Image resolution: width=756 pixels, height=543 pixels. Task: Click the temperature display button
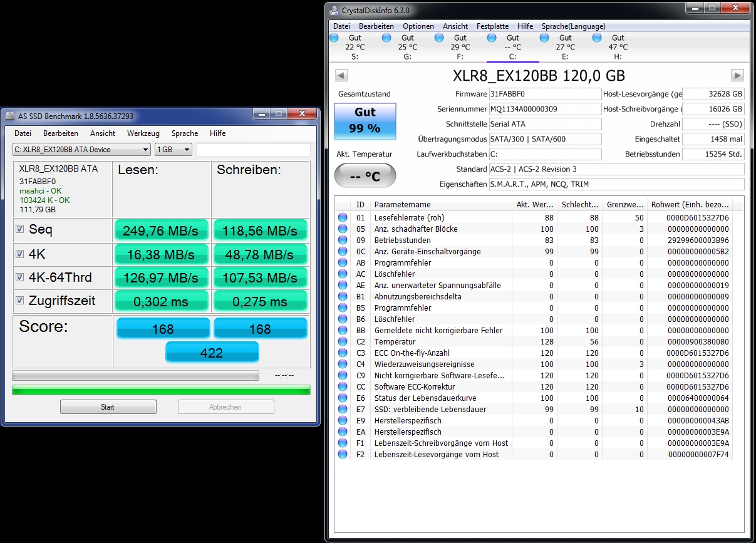pos(365,175)
